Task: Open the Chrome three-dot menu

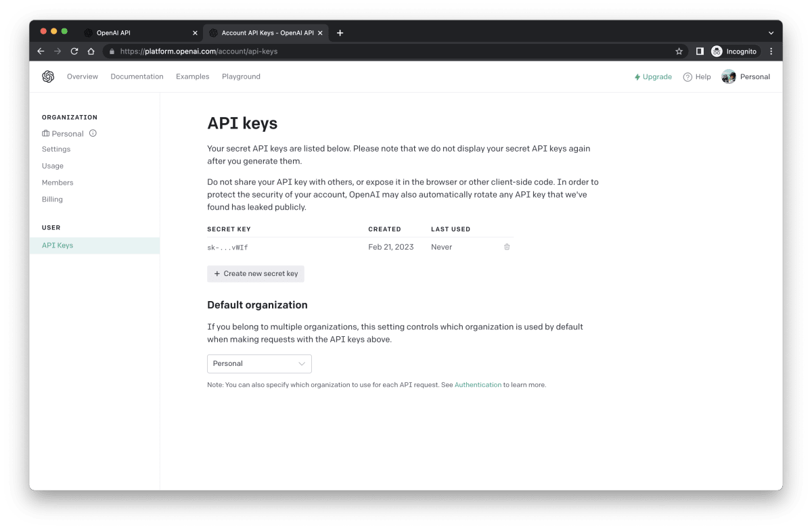Action: tap(770, 51)
